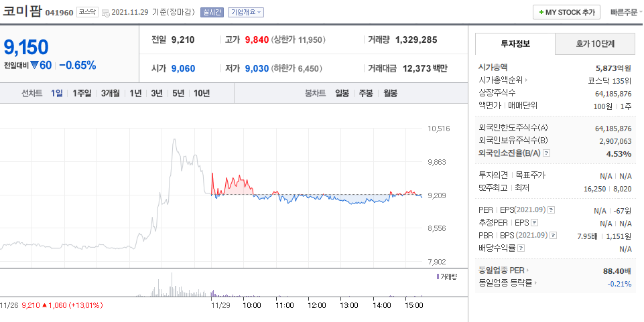The image size is (644, 322).
Task: Open help icon next to 배당수익률
Action: tap(521, 248)
